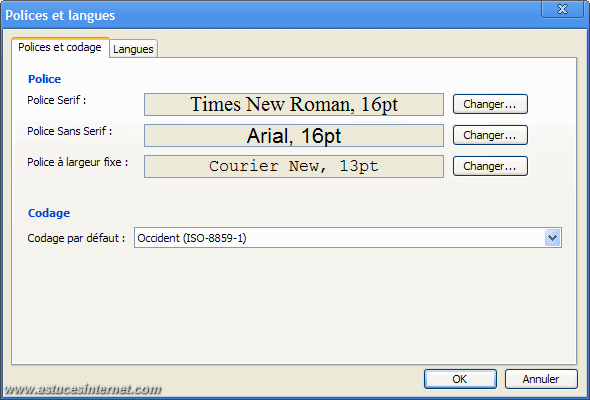Click the Police section heading
Screen dimensions: 590x400
pyautogui.click(x=44, y=79)
